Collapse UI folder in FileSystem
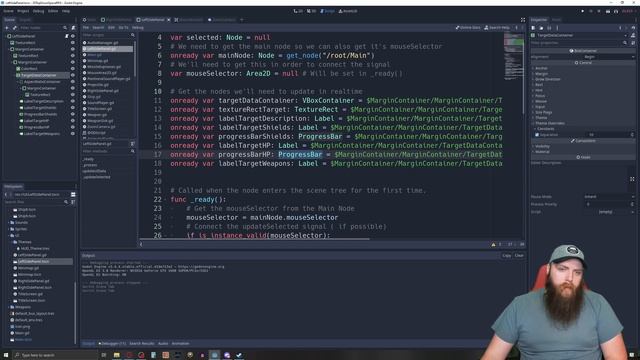The width and height of the screenshot is (640, 360). (x=9, y=236)
